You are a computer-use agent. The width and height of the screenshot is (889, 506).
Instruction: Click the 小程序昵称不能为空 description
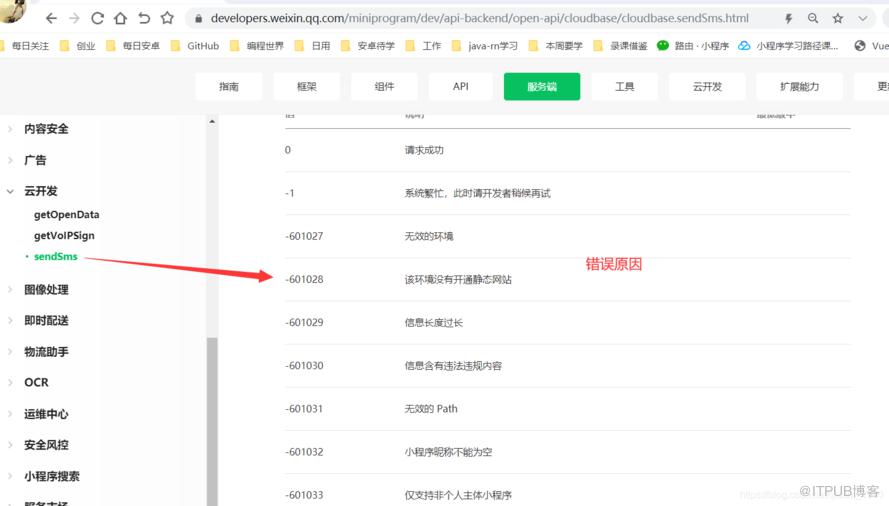click(x=448, y=452)
